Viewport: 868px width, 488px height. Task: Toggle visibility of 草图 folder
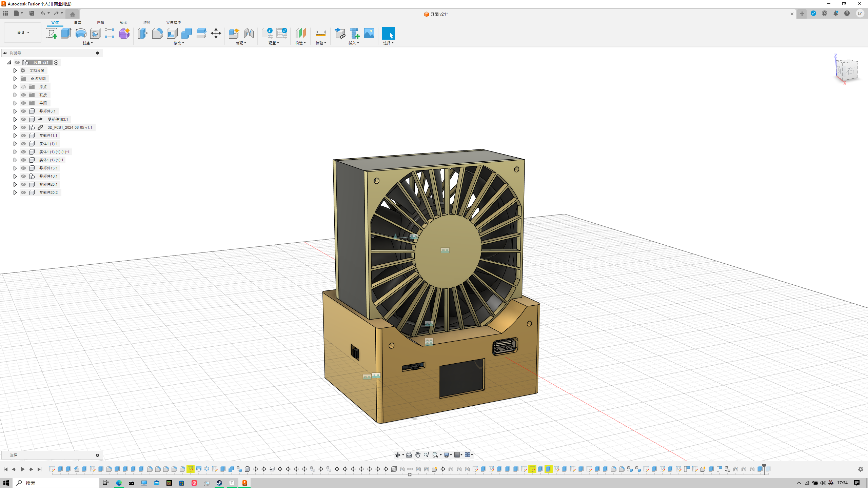coord(23,103)
